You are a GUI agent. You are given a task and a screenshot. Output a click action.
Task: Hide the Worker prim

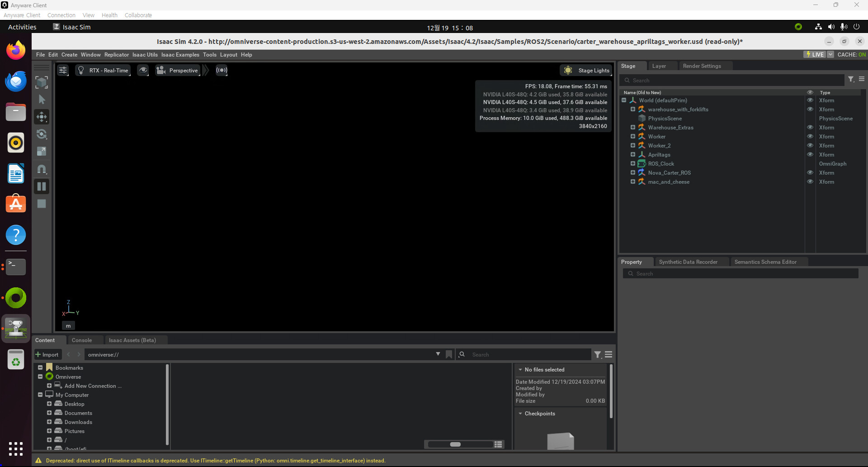810,137
